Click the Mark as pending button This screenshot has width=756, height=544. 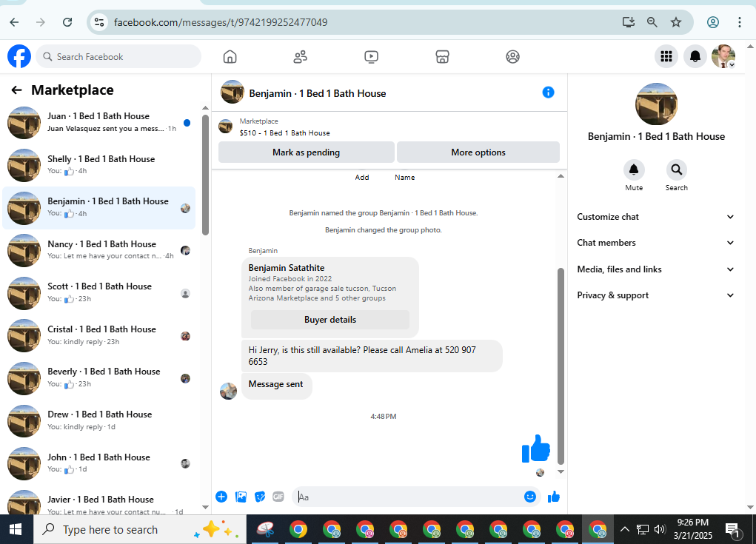(306, 152)
